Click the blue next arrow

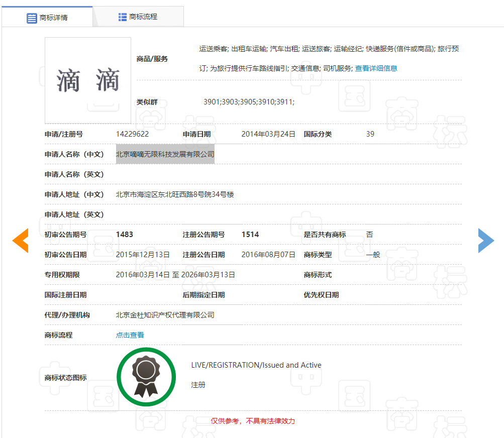486,240
